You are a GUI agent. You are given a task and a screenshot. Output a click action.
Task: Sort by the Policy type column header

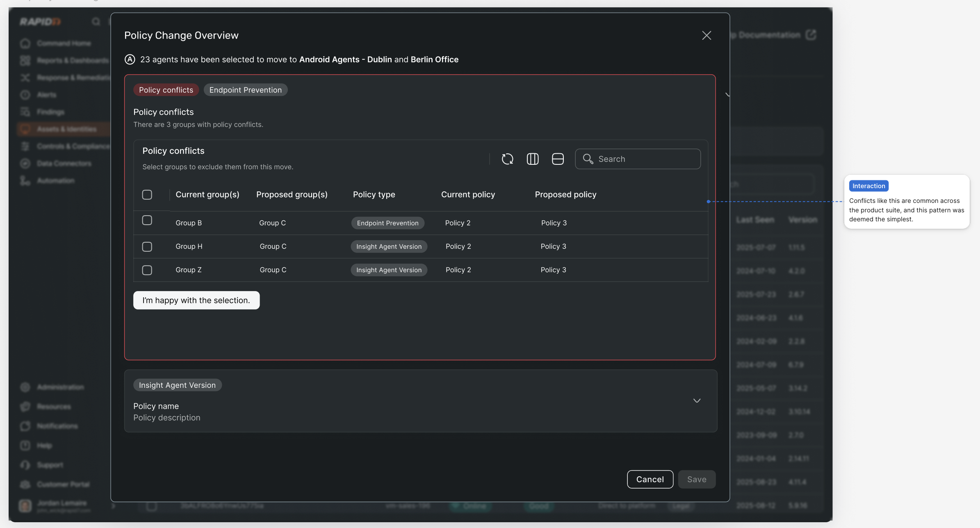click(374, 195)
